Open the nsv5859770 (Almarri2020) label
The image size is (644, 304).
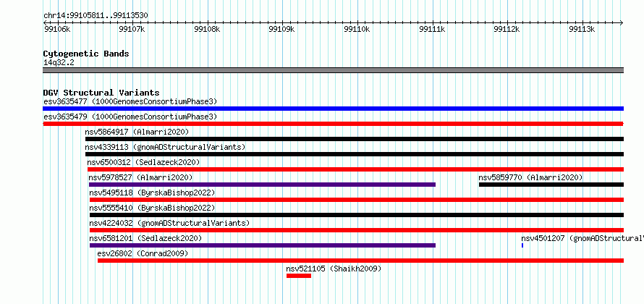(x=530, y=177)
